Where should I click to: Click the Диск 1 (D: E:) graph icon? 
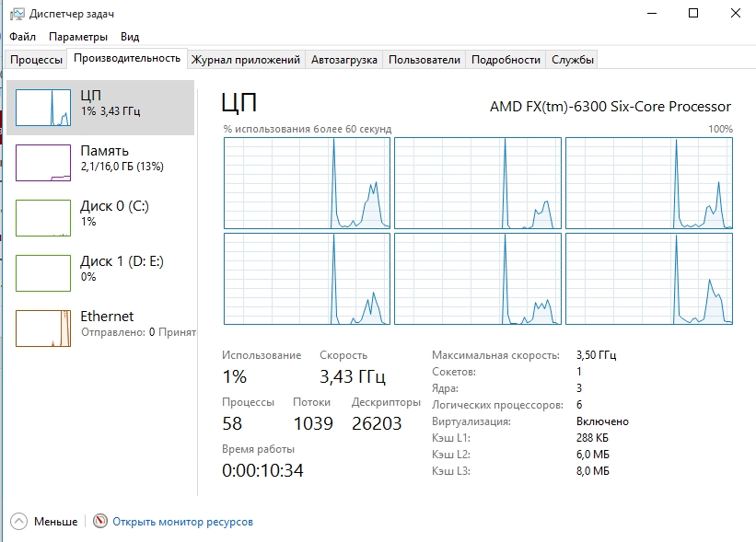click(43, 273)
